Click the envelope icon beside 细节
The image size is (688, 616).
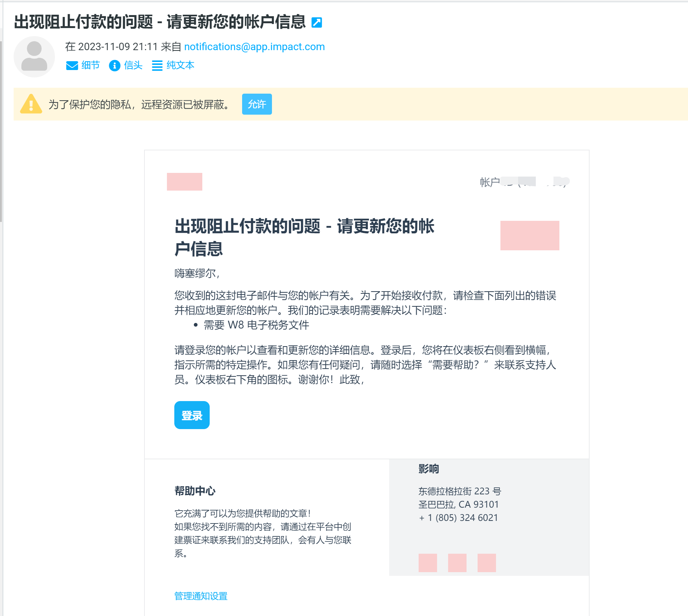click(72, 65)
